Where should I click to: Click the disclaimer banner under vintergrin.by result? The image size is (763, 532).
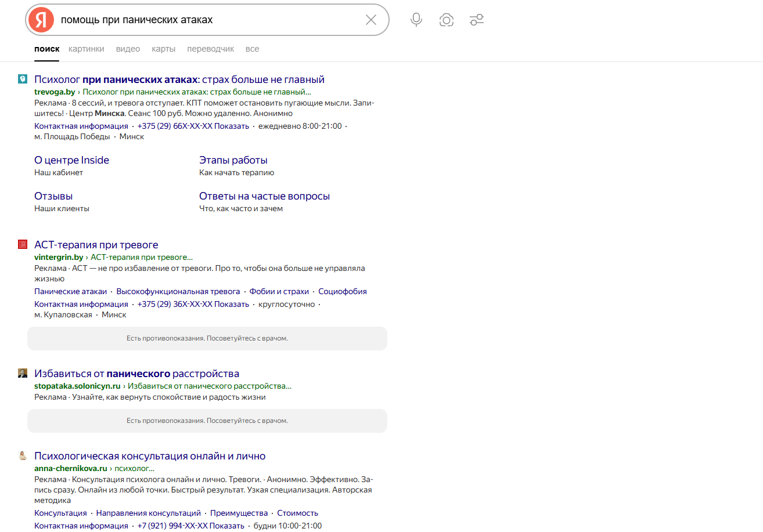coord(207,338)
